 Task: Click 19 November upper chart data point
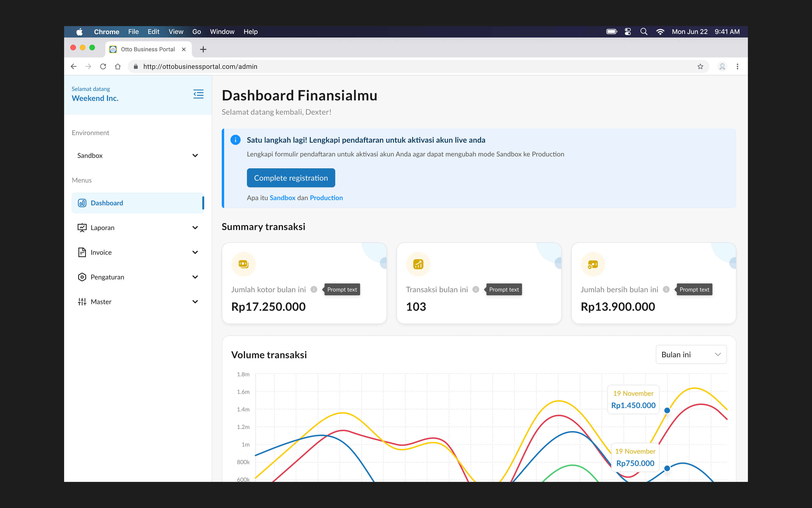(667, 410)
